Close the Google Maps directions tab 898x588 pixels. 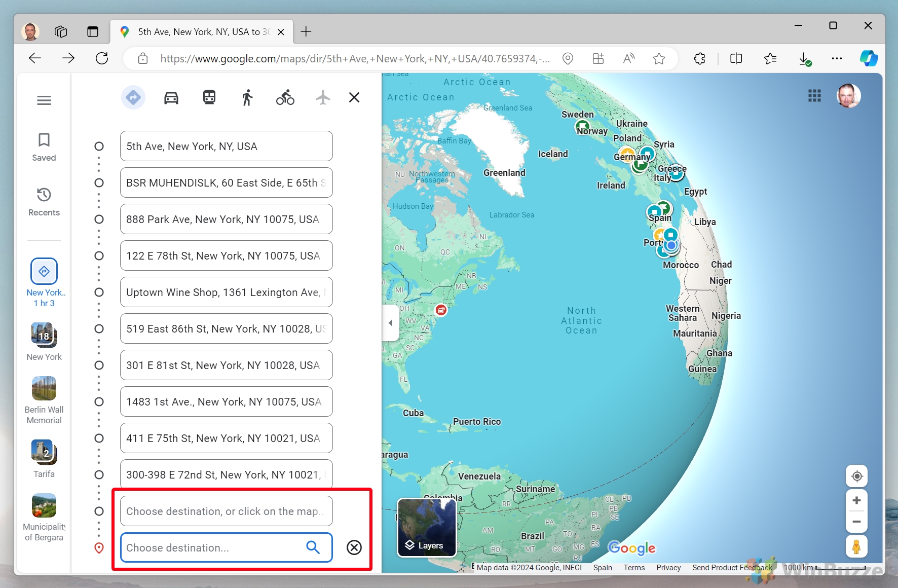(x=281, y=32)
